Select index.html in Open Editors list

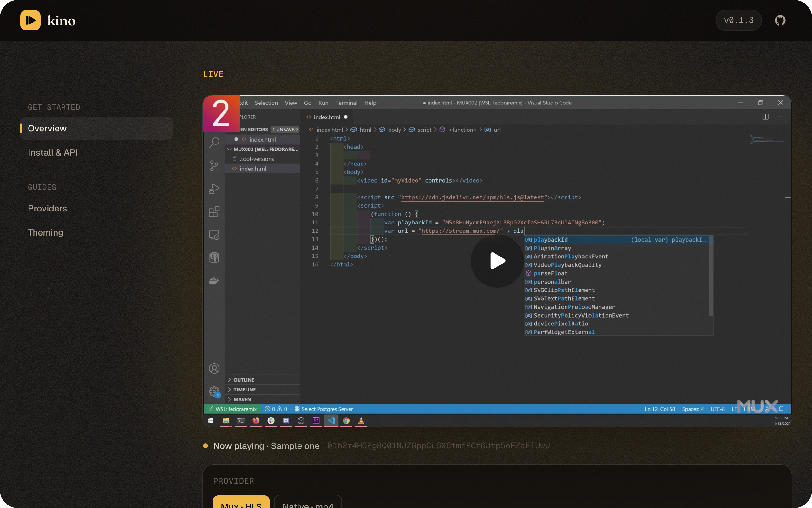tap(263, 139)
